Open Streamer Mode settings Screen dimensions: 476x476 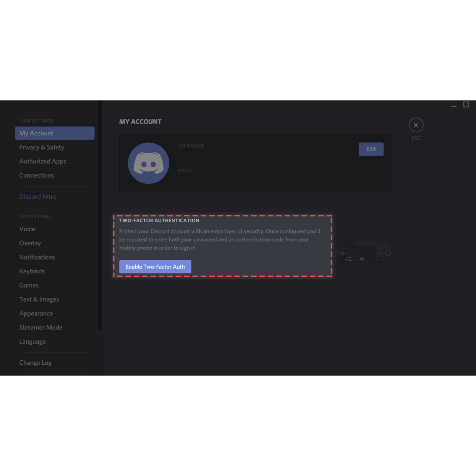point(41,327)
